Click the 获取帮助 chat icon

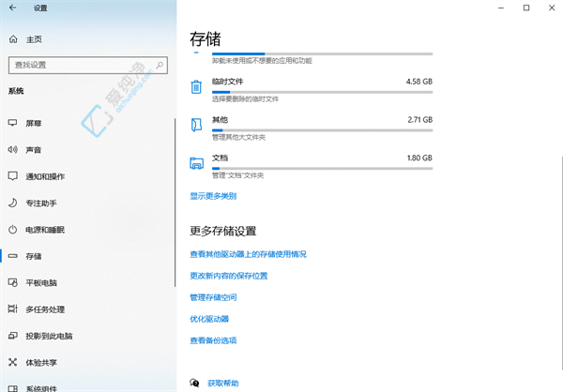194,383
